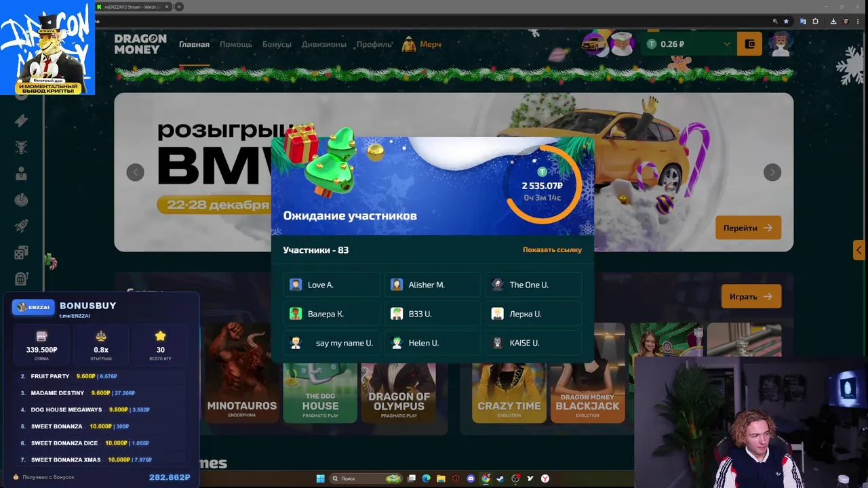
Task: Open the dice game sidebar icon
Action: [x=21, y=252]
